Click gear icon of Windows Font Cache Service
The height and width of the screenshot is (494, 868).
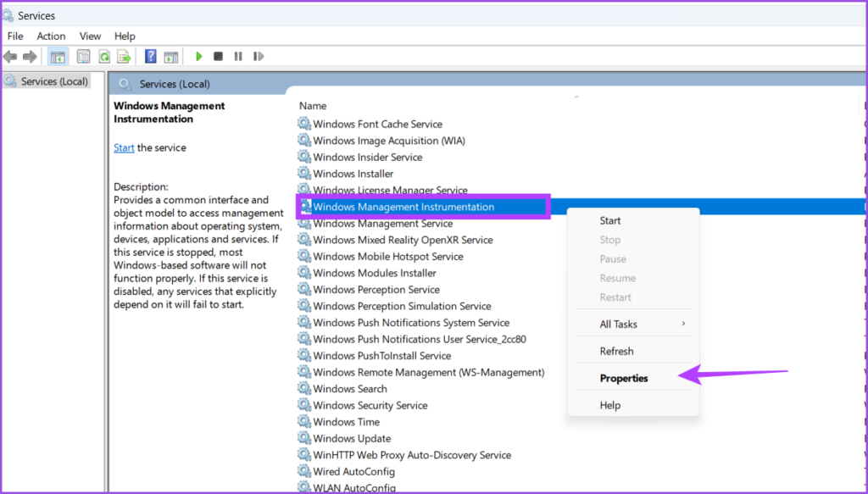pyautogui.click(x=304, y=124)
